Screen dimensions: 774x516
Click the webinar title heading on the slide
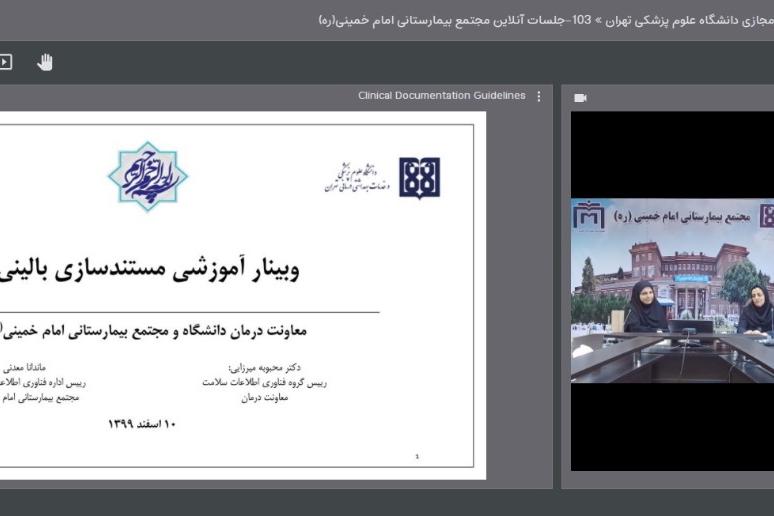point(150,269)
